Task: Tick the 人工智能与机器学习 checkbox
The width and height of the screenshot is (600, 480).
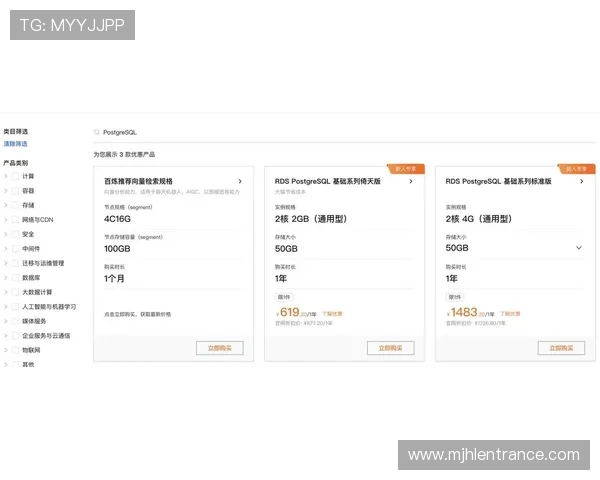Action: [x=15, y=307]
